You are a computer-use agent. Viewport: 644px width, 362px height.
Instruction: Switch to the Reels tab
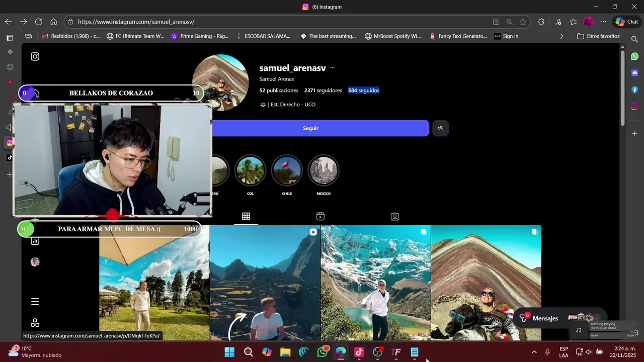pos(320,217)
